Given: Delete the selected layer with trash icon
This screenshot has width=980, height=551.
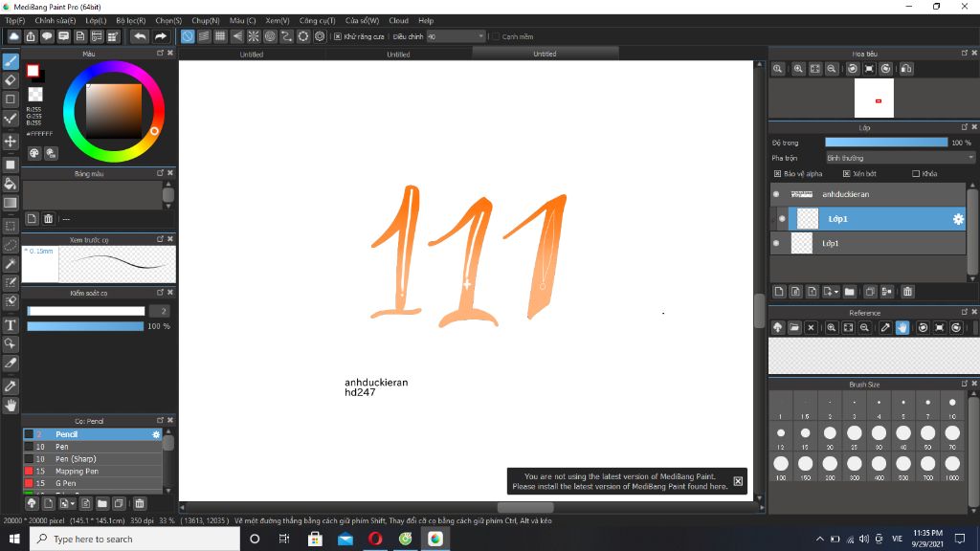Looking at the screenshot, I should click(x=907, y=292).
